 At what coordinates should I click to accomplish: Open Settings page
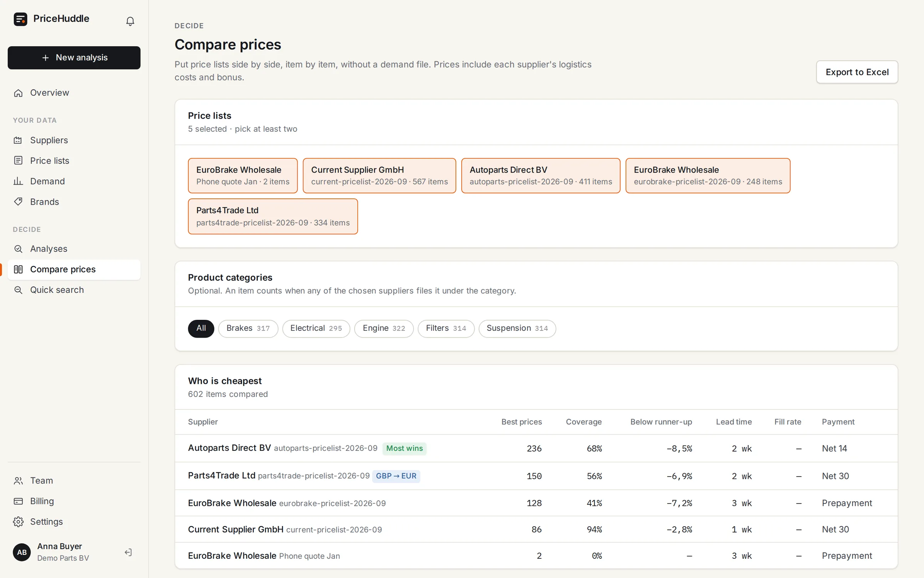[x=74, y=522]
